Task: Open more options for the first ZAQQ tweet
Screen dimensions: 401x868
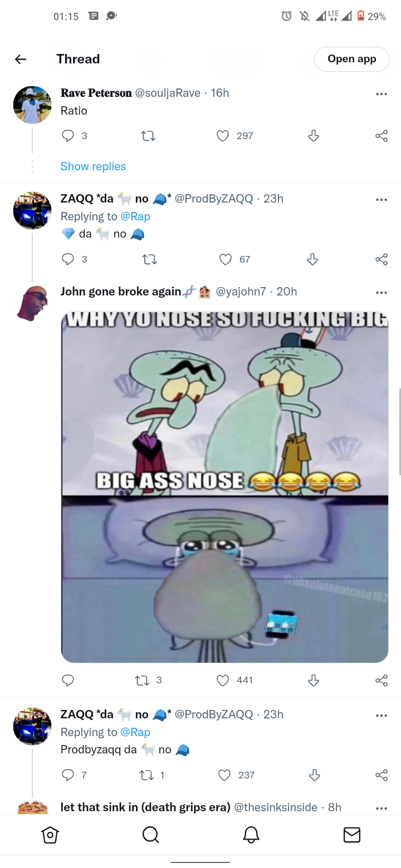Action: [382, 200]
